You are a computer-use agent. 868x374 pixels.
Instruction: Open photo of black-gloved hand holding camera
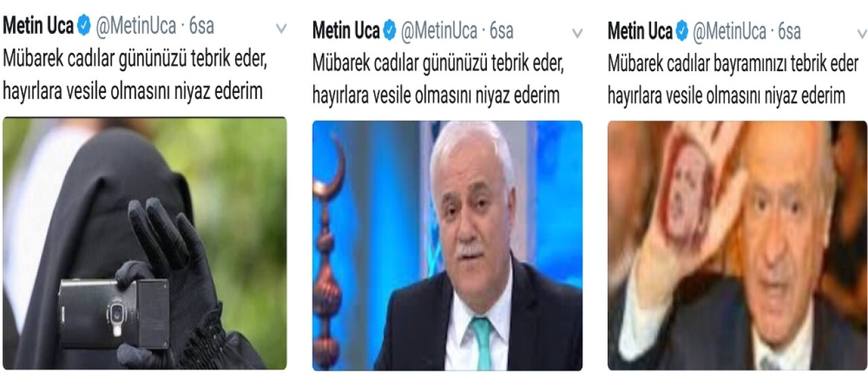click(x=144, y=243)
